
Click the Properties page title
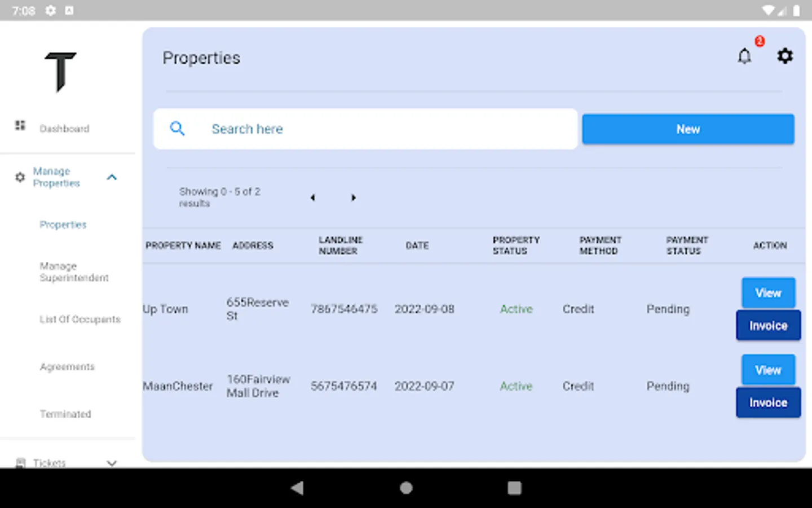tap(201, 58)
